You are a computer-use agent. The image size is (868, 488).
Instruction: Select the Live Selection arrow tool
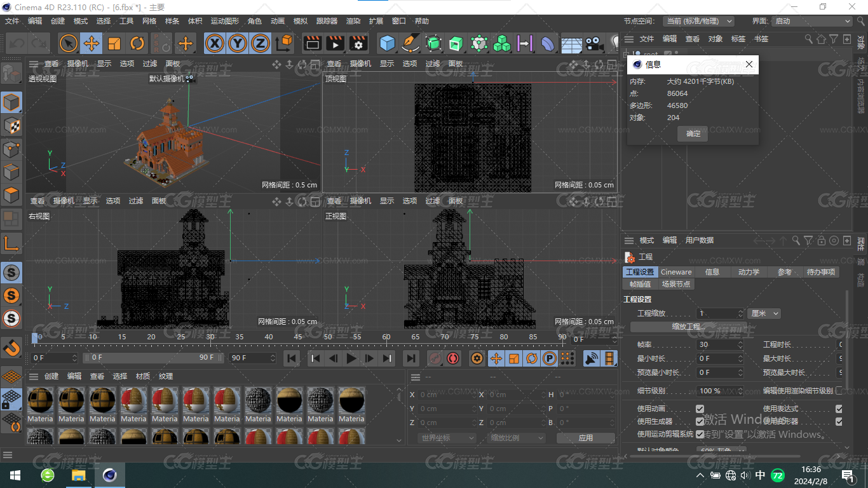click(69, 43)
